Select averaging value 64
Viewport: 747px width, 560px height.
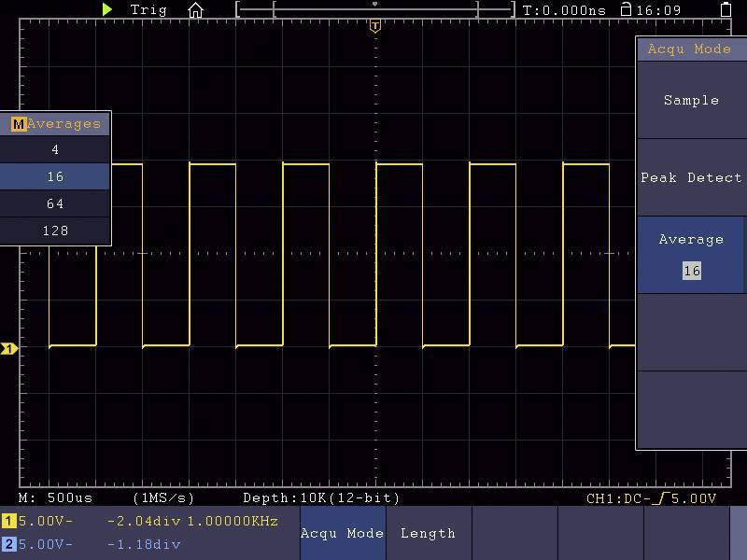point(54,203)
